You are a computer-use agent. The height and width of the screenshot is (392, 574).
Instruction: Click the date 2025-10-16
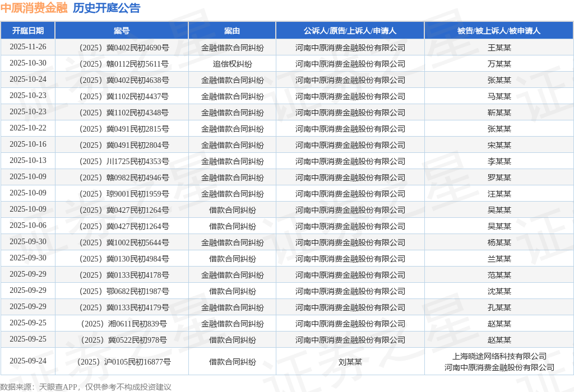tap(28, 144)
